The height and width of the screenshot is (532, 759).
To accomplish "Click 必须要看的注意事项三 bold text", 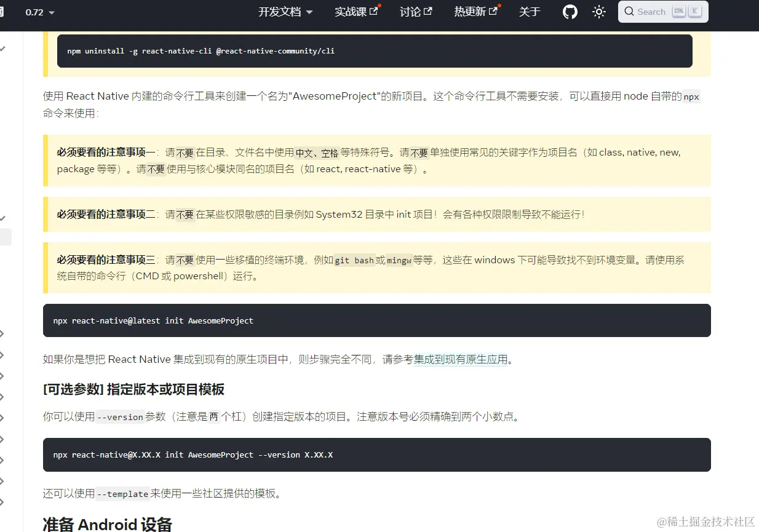I will coord(106,260).
